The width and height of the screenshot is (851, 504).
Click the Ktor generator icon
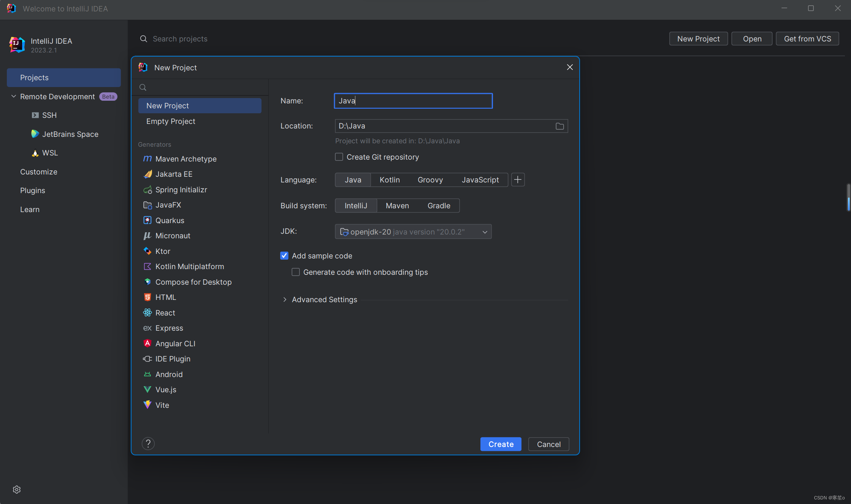coord(147,251)
